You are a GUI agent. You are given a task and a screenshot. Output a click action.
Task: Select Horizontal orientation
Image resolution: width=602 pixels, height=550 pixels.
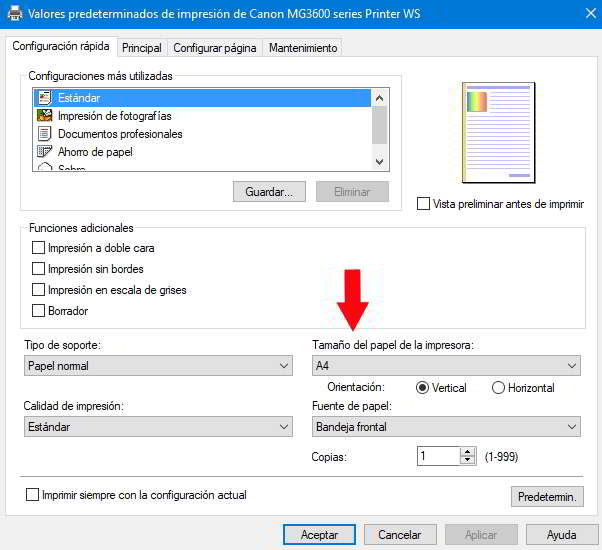[498, 388]
